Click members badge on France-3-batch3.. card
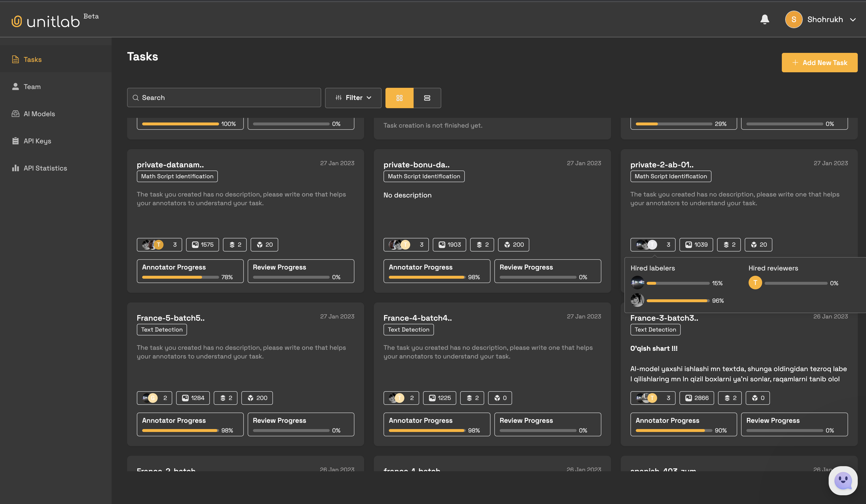This screenshot has width=866, height=504. click(x=653, y=398)
